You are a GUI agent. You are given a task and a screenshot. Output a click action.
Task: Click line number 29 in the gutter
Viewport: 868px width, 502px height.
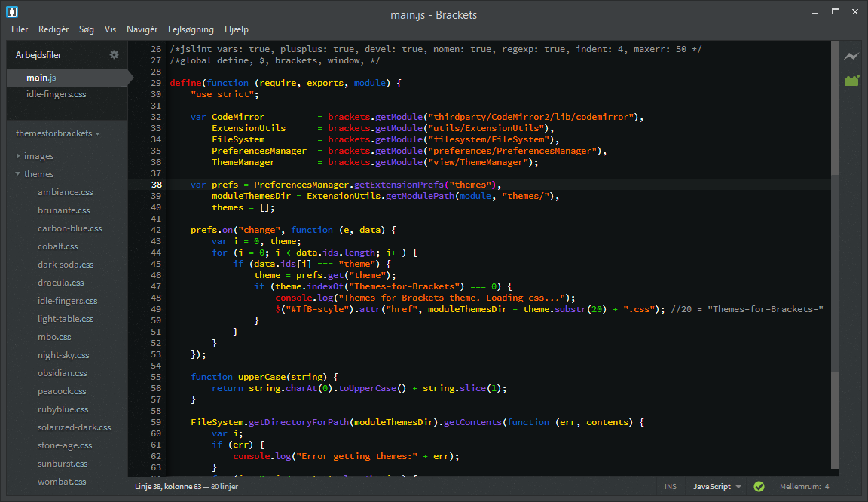156,83
